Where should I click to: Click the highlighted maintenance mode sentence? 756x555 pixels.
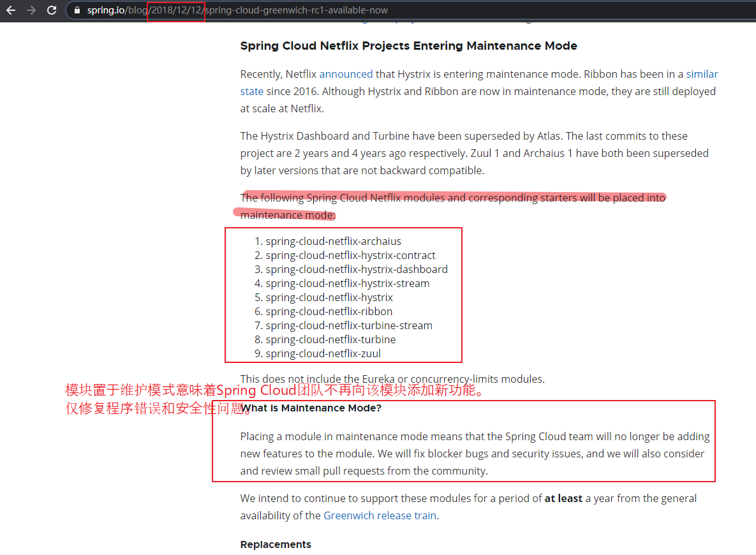tap(453, 198)
